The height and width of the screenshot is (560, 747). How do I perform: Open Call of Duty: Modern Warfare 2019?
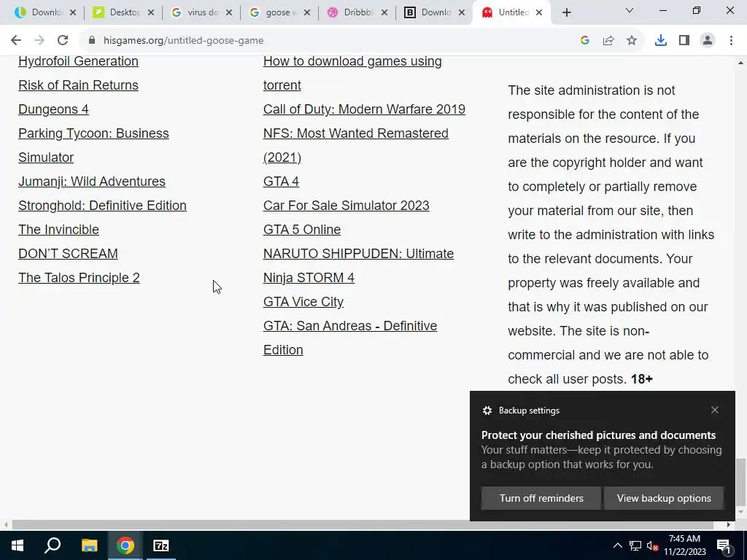point(365,109)
